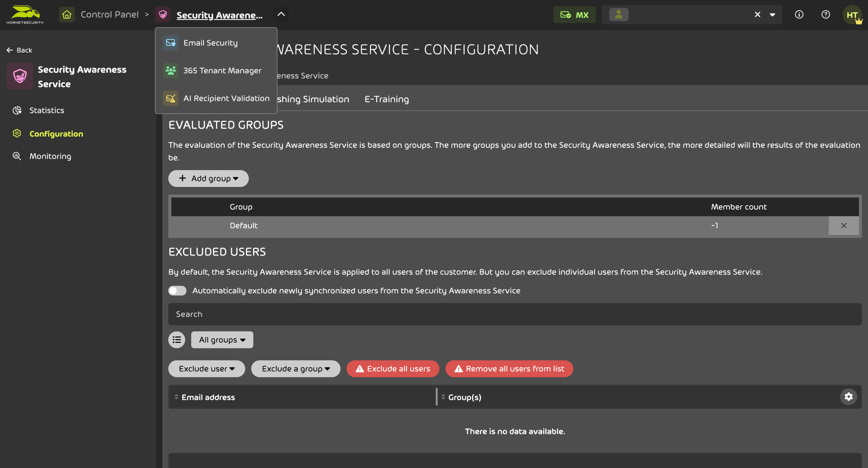Click the Configuration gear icon in sidebar
The width and height of the screenshot is (868, 468).
click(x=17, y=133)
